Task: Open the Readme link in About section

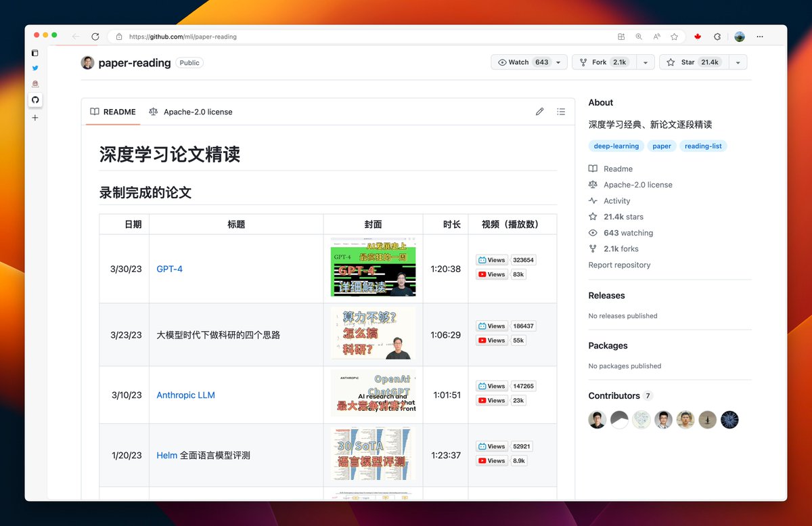Action: (611, 169)
